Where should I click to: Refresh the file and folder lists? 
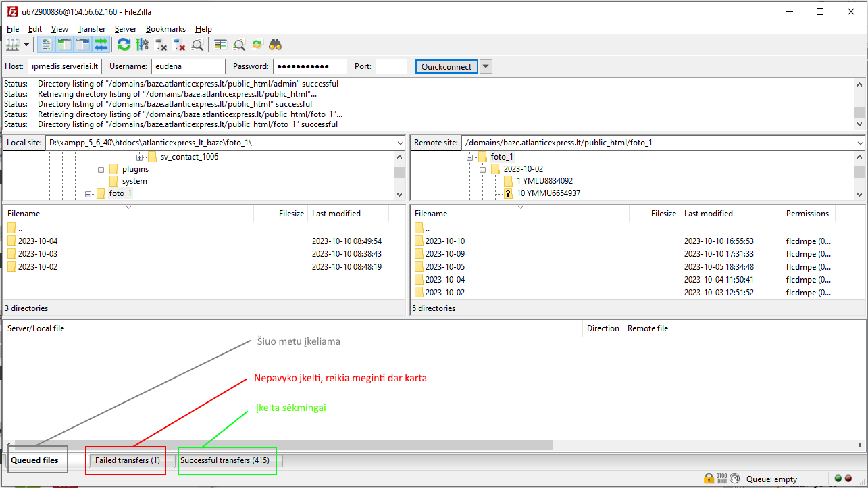pyautogui.click(x=124, y=45)
